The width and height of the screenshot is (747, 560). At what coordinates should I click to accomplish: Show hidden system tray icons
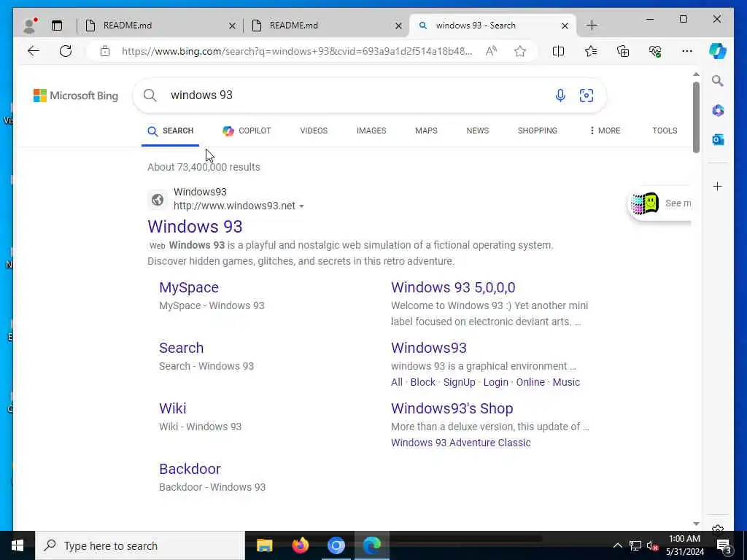617,545
